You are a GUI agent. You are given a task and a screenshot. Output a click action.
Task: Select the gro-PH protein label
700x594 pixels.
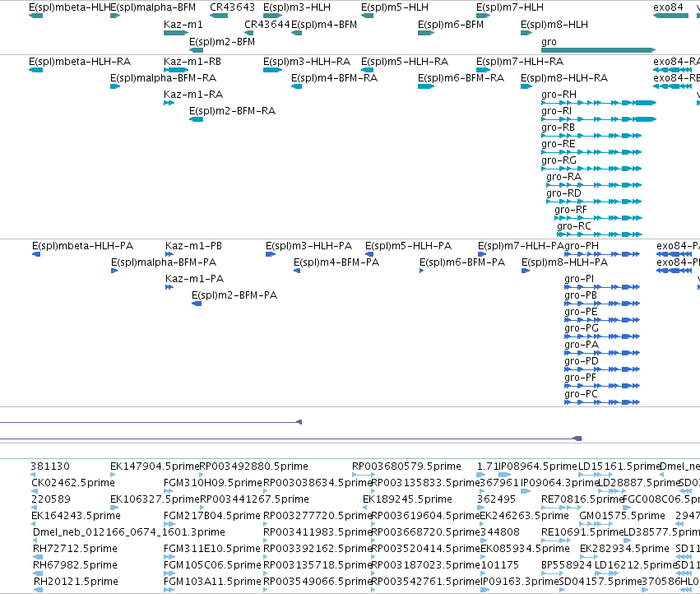click(x=582, y=246)
